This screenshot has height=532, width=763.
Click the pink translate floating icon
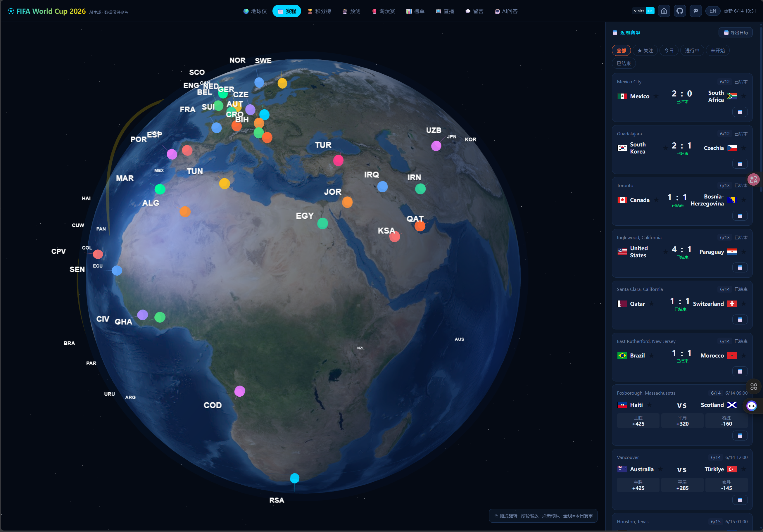tap(753, 179)
